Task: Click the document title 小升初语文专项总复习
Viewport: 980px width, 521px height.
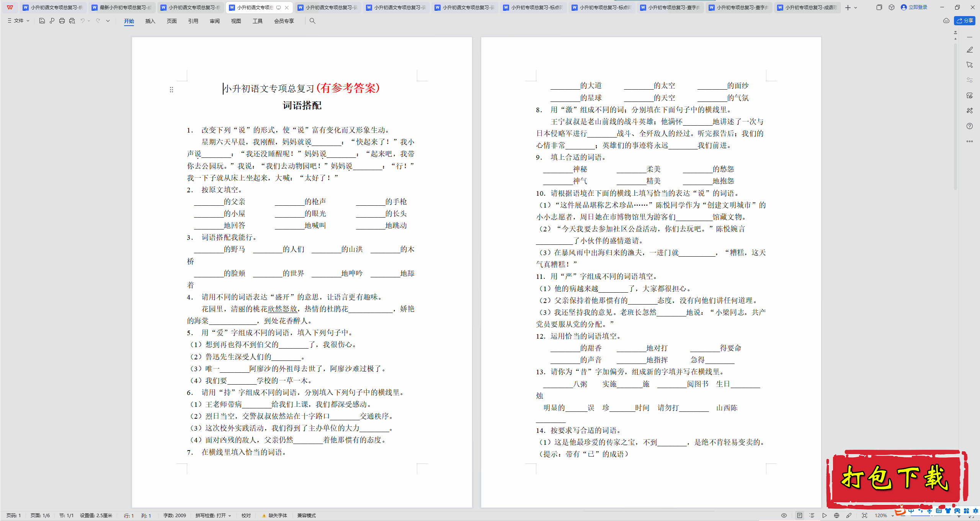Action: [269, 89]
